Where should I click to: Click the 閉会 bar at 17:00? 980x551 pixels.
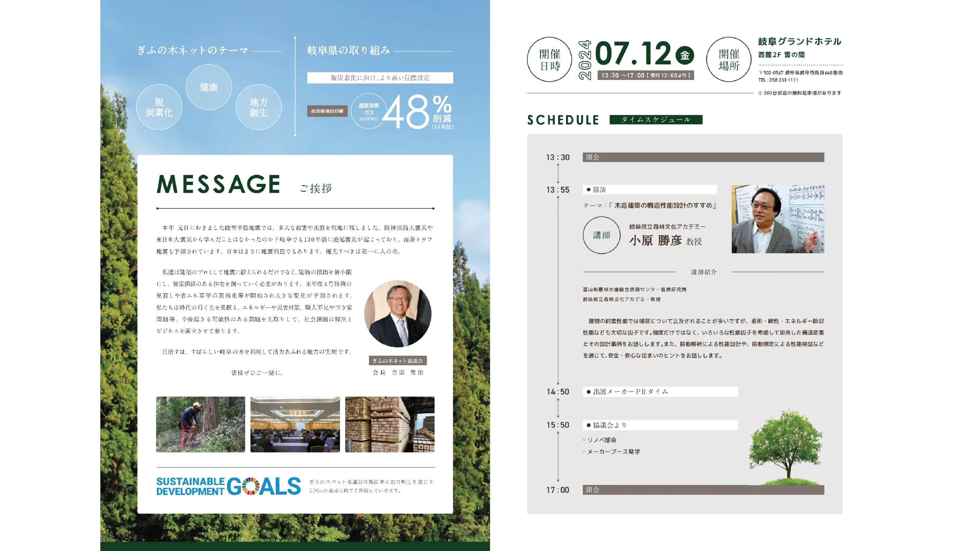(x=703, y=490)
